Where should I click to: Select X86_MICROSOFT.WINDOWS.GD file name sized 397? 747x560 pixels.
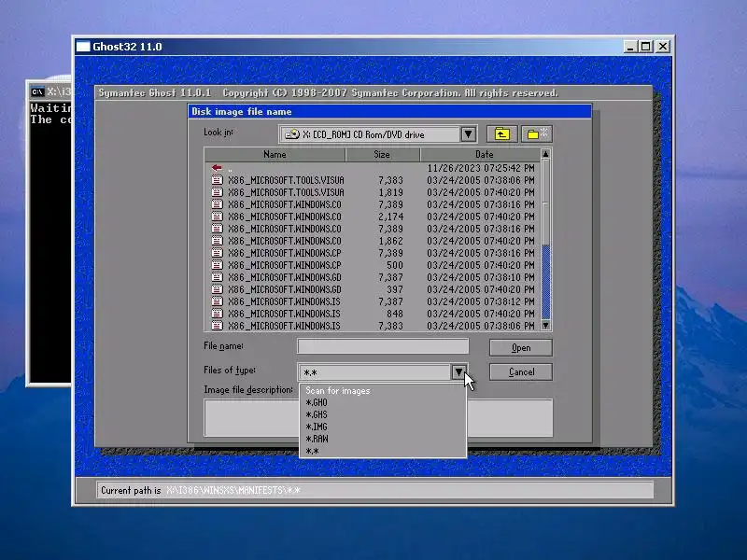pyautogui.click(x=285, y=289)
